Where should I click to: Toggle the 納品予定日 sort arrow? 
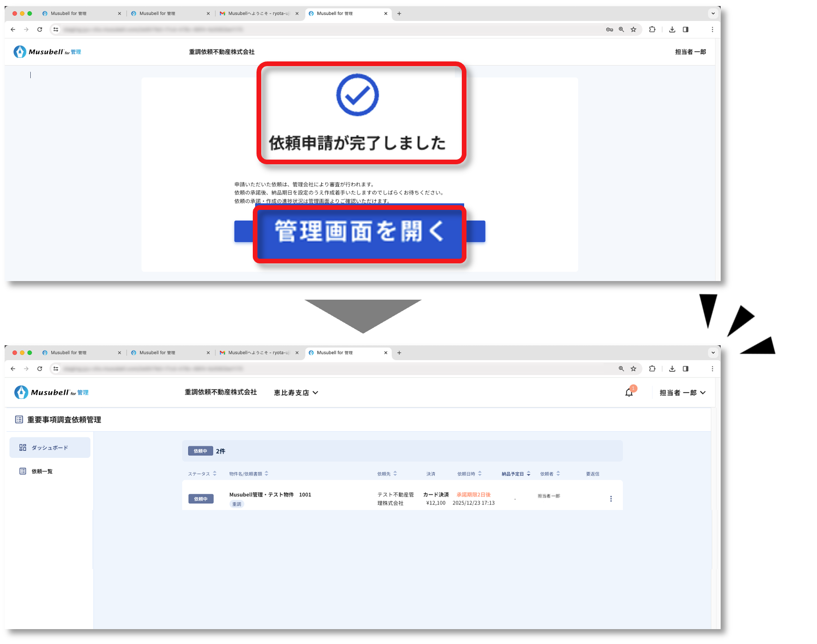point(528,474)
